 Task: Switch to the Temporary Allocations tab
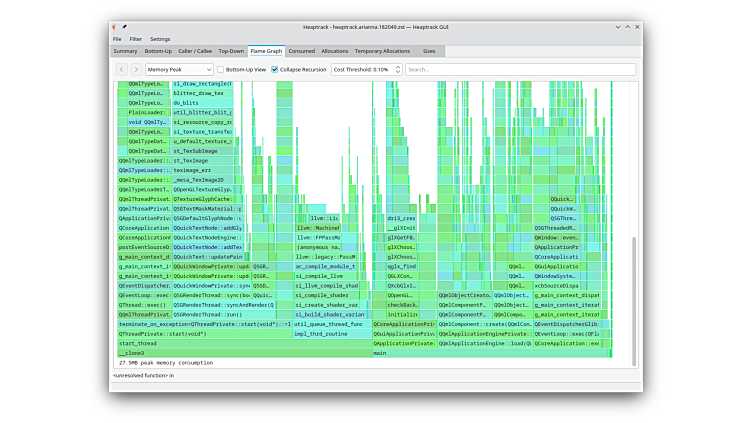382,51
